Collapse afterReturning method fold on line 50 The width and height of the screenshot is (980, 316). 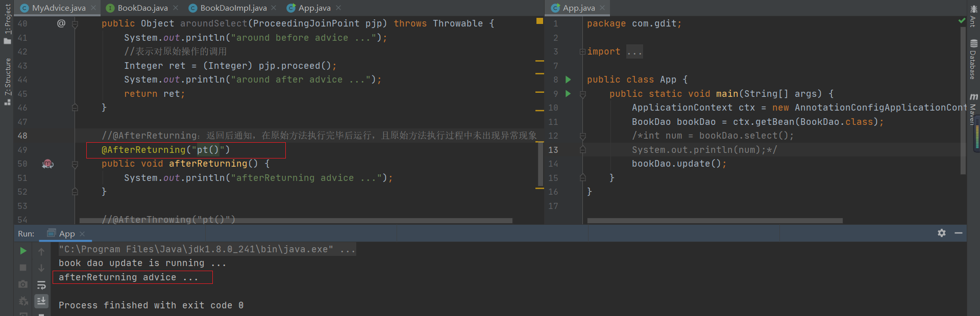click(x=75, y=164)
